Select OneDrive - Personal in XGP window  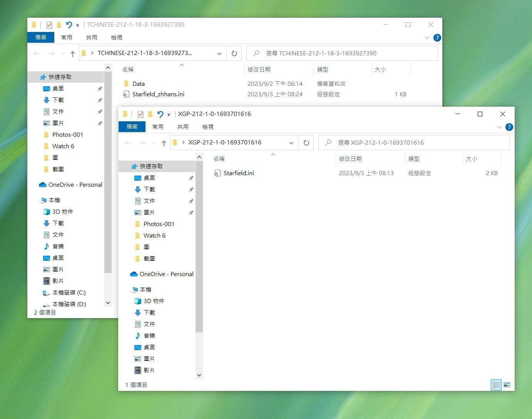click(x=167, y=274)
